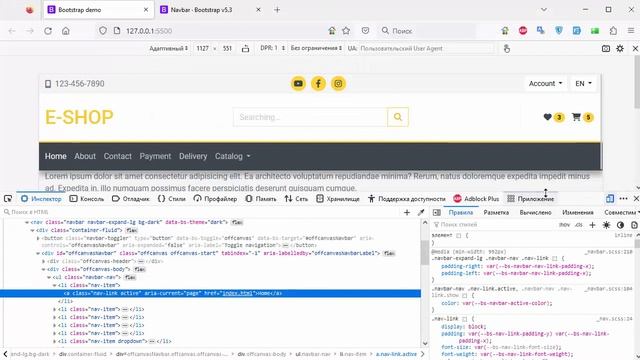
Task: Switch to the Console tab
Action: pos(87,199)
